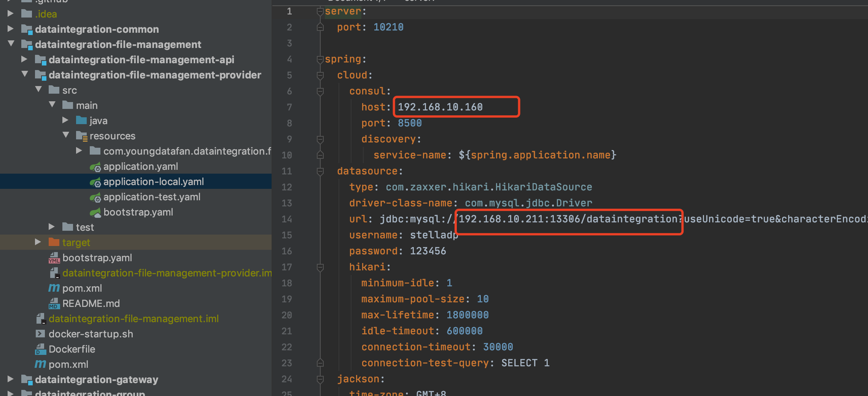Expand the dataintegration-gateway module

point(10,379)
